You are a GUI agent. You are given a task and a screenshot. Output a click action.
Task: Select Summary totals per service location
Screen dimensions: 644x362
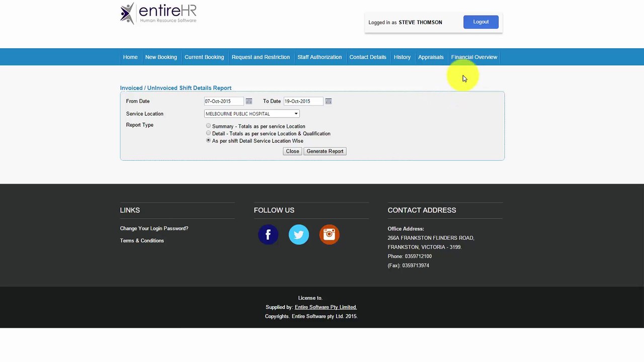[x=208, y=126]
